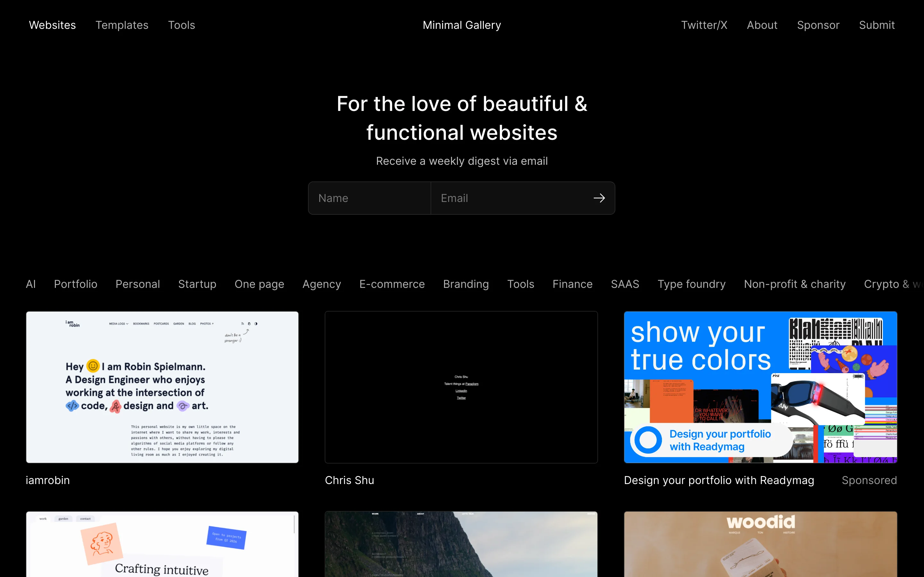Viewport: 924px width, 577px height.
Task: Select the Startup filter
Action: (197, 284)
